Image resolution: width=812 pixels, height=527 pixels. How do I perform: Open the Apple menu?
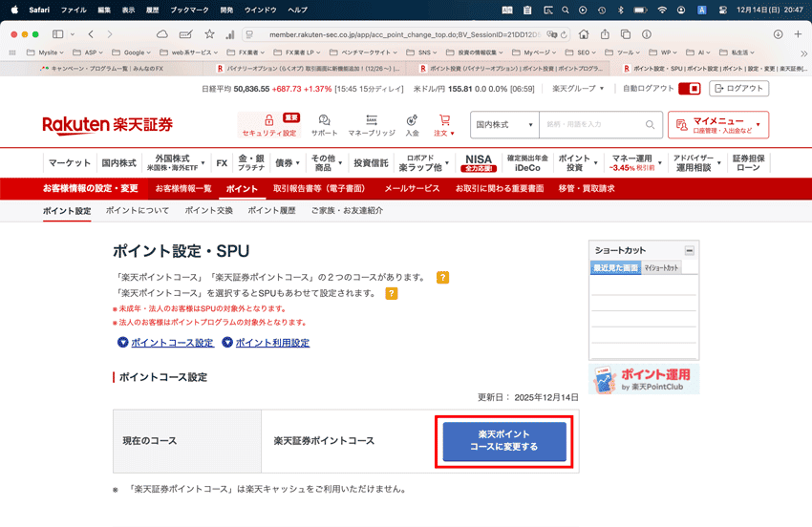click(14, 10)
